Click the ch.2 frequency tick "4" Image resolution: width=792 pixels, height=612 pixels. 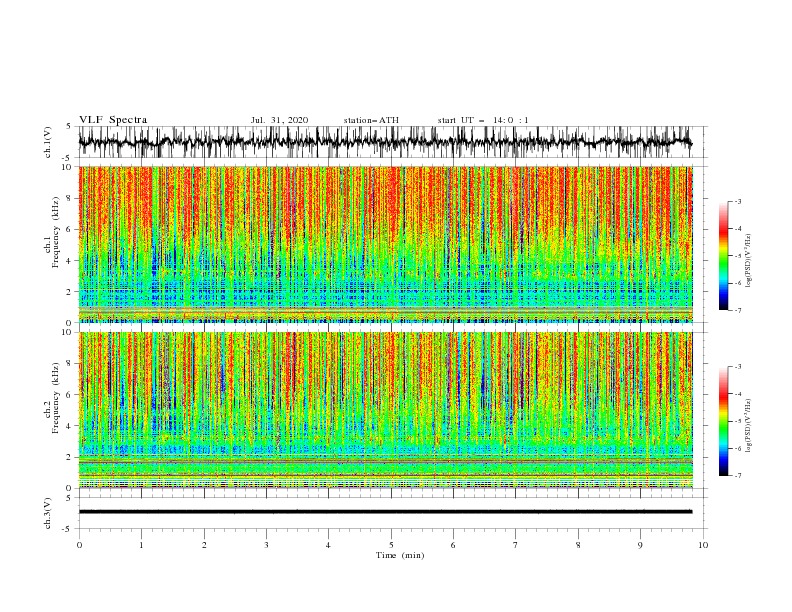(x=69, y=426)
